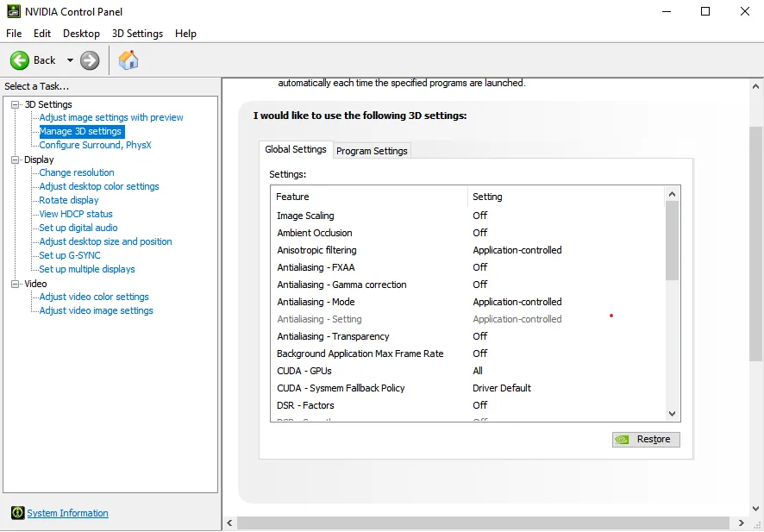Open the System Information link
764x532 pixels.
click(x=68, y=513)
